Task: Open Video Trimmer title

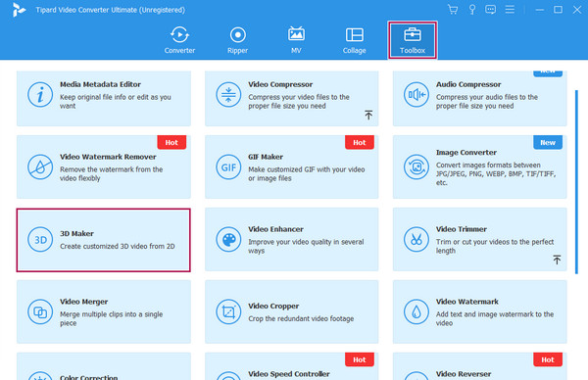Action: (x=462, y=229)
